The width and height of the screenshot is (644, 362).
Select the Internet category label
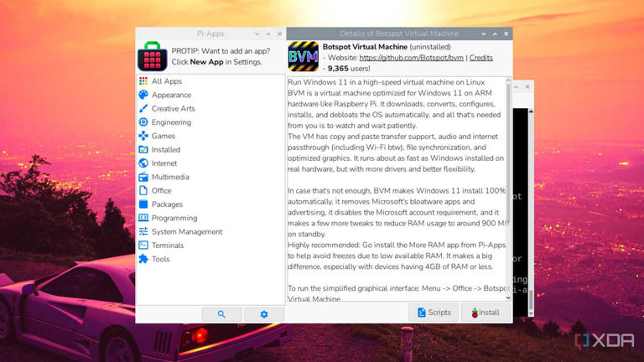164,163
